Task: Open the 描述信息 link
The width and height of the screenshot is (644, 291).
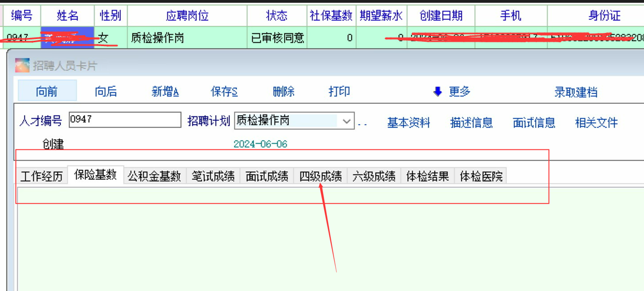Action: coord(471,123)
